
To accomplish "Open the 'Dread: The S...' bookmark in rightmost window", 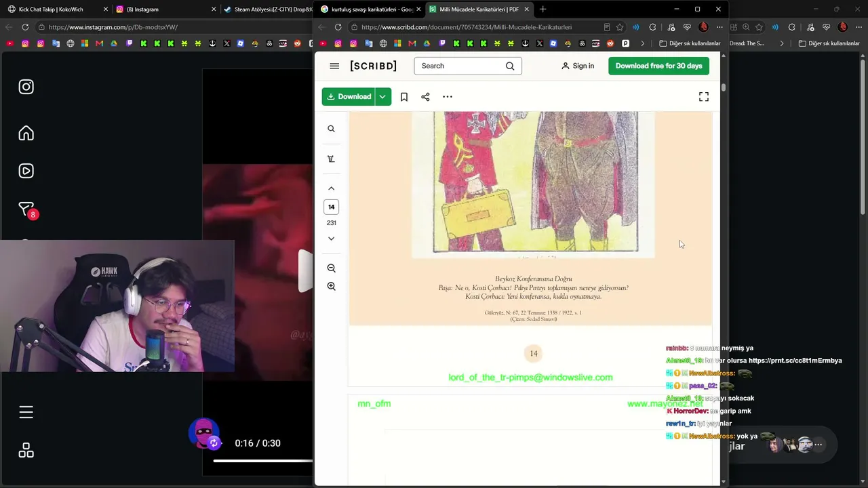I will point(747,43).
